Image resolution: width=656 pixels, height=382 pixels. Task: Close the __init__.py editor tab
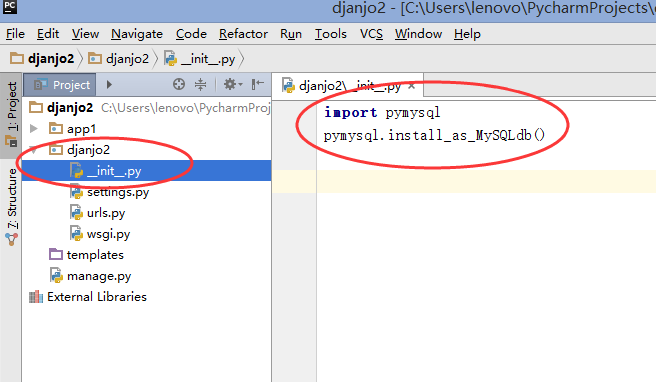coord(412,86)
